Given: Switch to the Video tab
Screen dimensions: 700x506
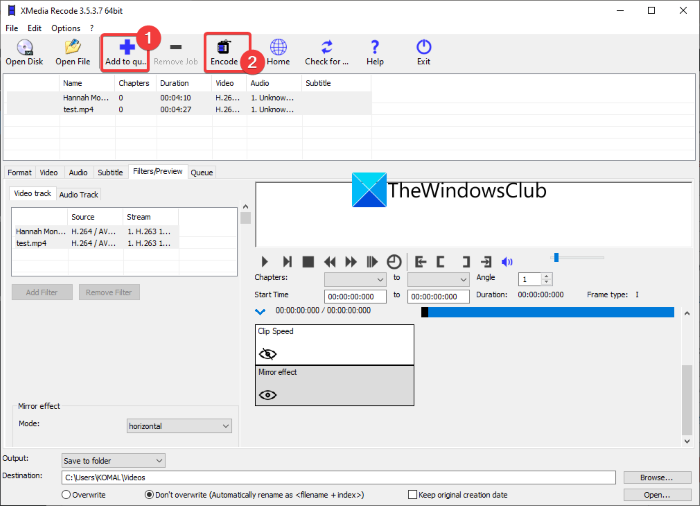Looking at the screenshot, I should 49,172.
